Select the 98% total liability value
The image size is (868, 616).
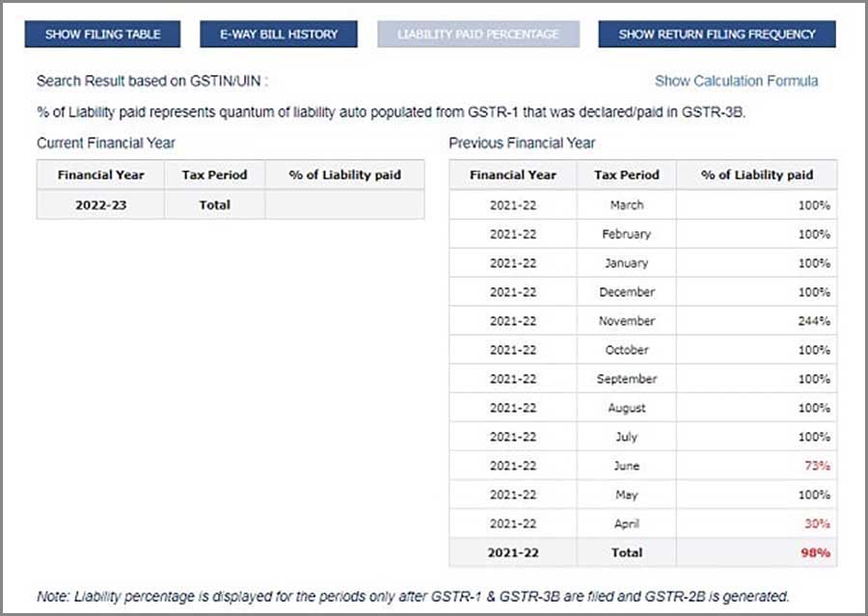[816, 552]
